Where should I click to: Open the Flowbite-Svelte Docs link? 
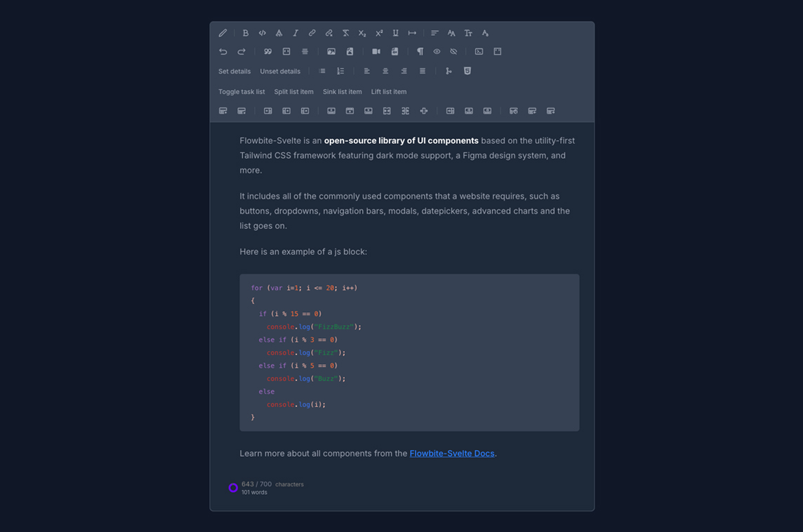coord(452,453)
